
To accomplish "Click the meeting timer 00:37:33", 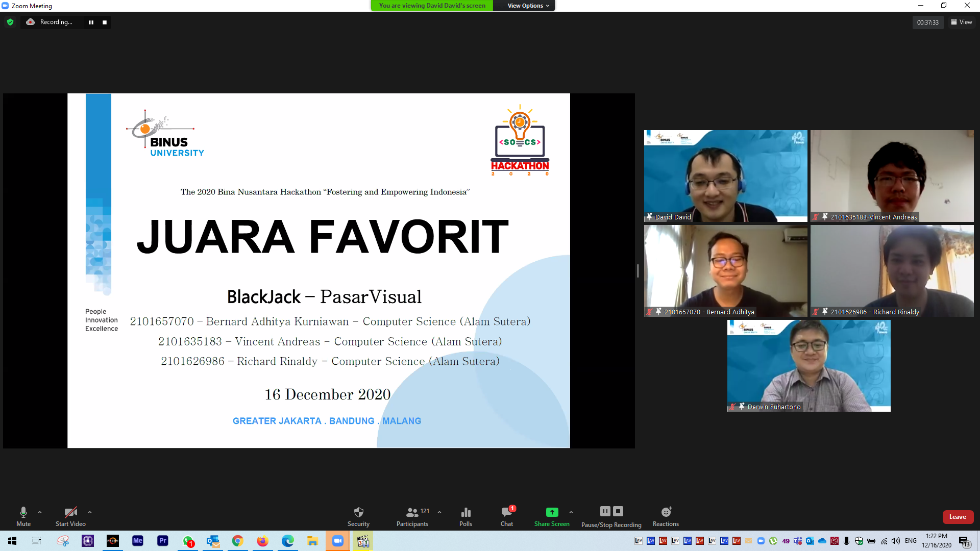I will click(927, 22).
